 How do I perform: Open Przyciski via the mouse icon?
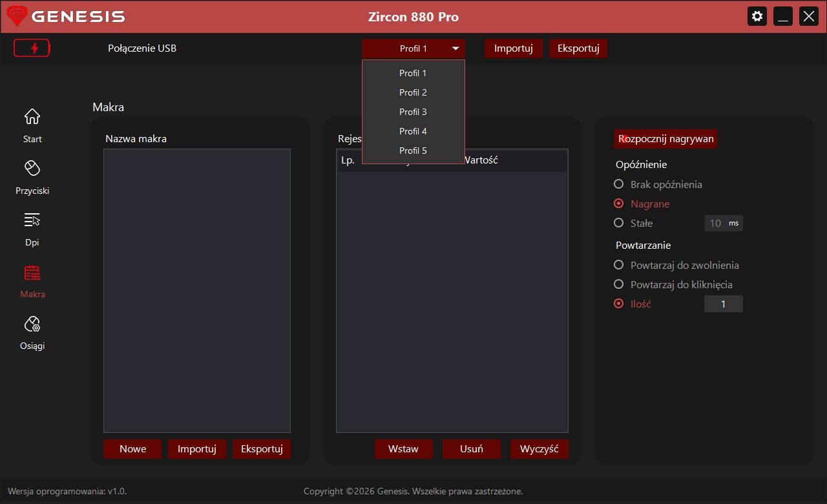click(32, 168)
